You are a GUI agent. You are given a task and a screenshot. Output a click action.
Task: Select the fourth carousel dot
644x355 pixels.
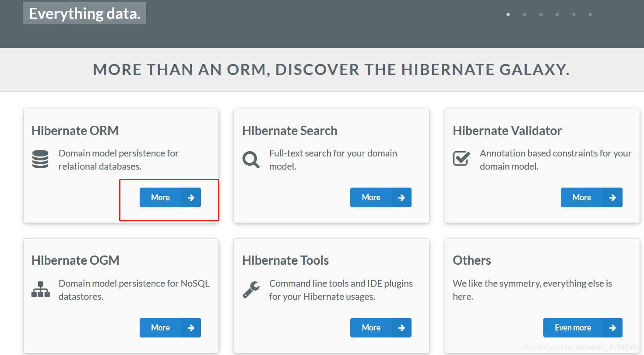click(557, 14)
